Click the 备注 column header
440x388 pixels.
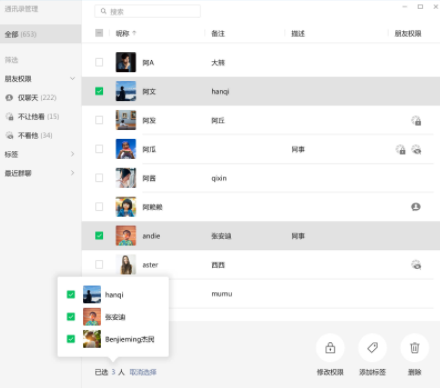coord(218,33)
